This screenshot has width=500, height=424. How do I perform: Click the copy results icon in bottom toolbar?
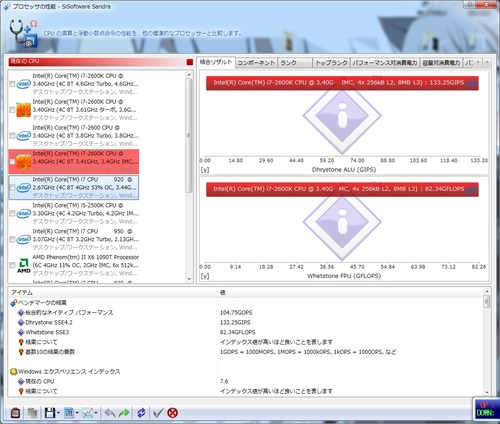pyautogui.click(x=33, y=413)
